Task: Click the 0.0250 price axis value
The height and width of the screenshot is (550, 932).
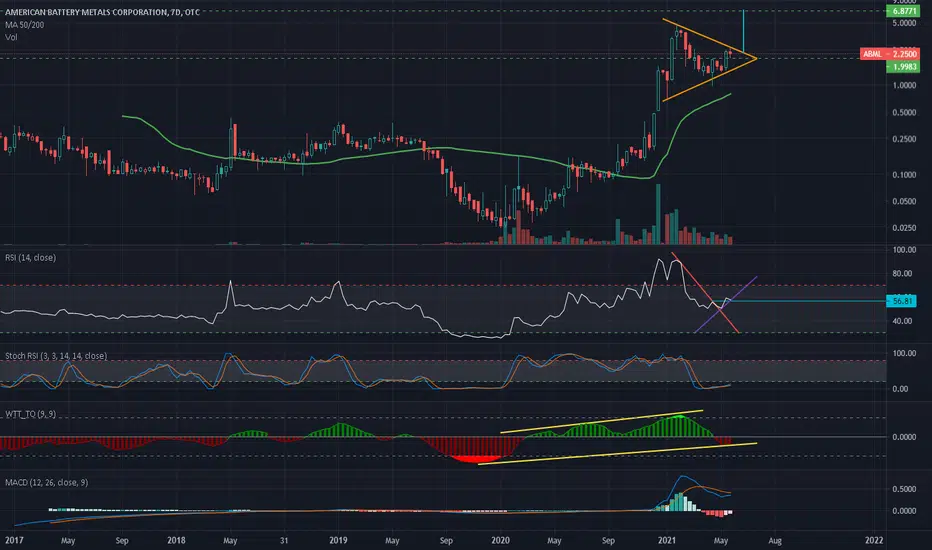Action: click(904, 227)
